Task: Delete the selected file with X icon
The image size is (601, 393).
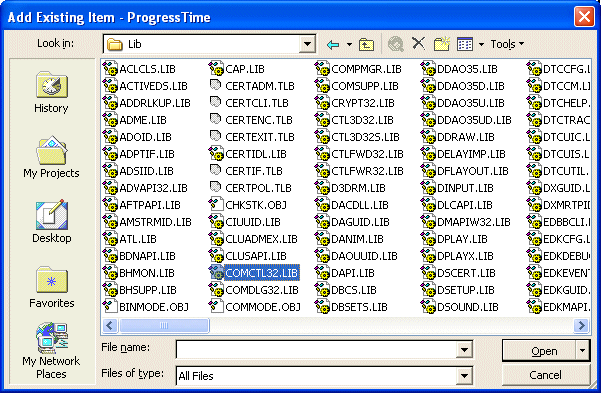Action: [419, 43]
